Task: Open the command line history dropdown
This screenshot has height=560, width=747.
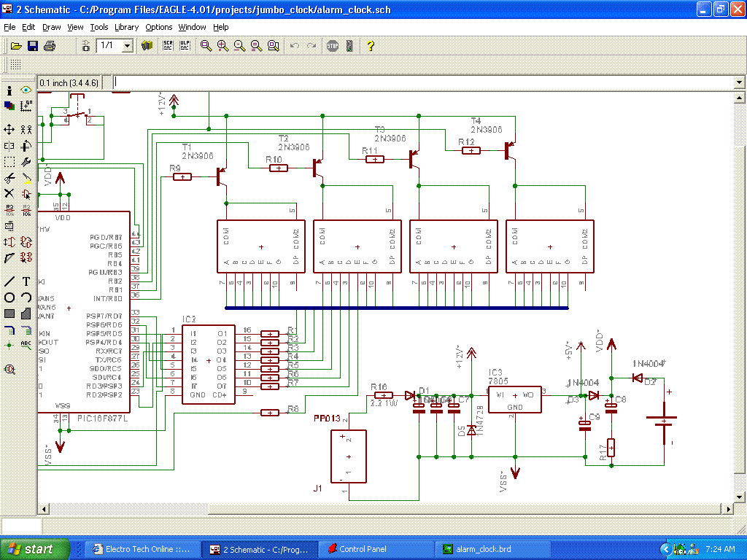Action: (739, 82)
